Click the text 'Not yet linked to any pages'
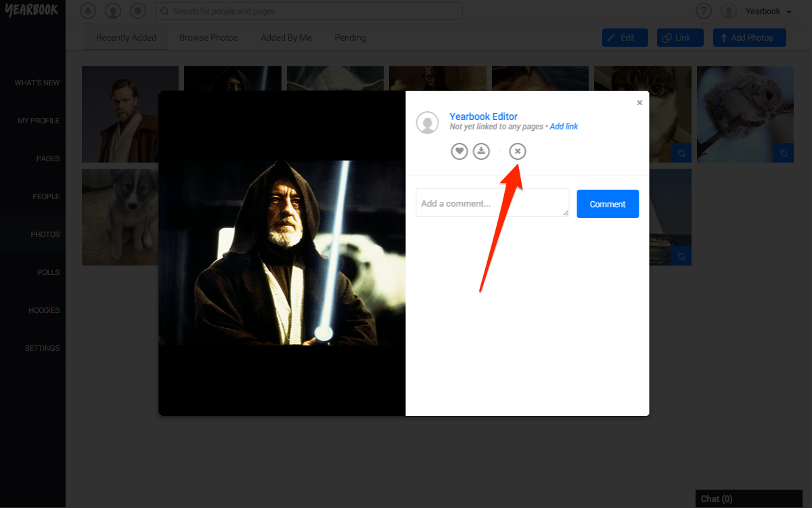812x508 pixels. pyautogui.click(x=497, y=127)
